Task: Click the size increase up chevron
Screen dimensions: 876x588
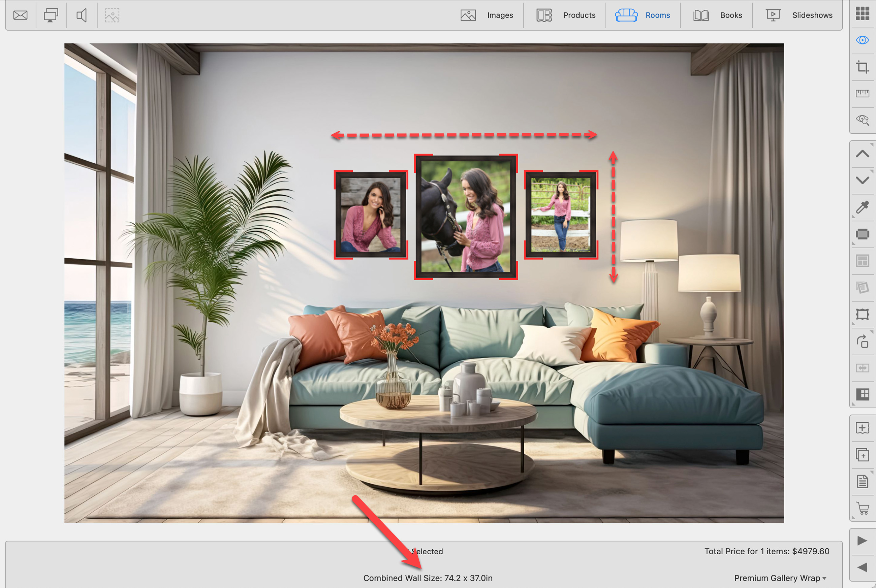Action: [x=862, y=154]
